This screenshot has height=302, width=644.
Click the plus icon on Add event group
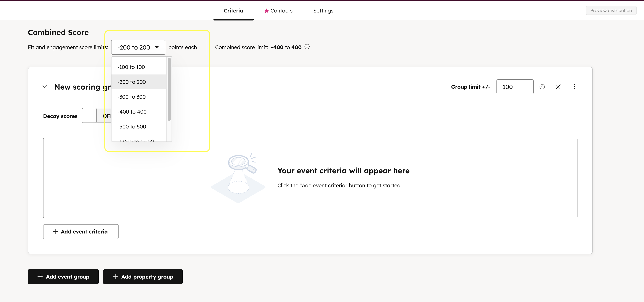(40, 277)
